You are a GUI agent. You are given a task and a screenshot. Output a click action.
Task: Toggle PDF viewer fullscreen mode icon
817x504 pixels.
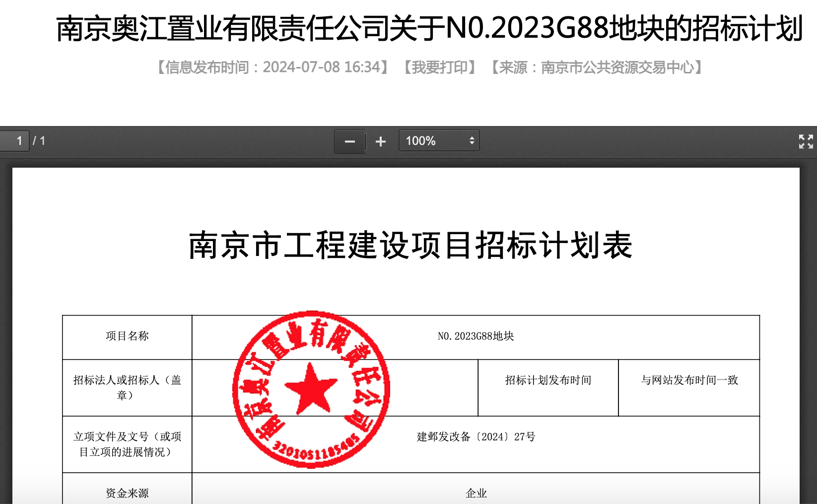pos(806,141)
